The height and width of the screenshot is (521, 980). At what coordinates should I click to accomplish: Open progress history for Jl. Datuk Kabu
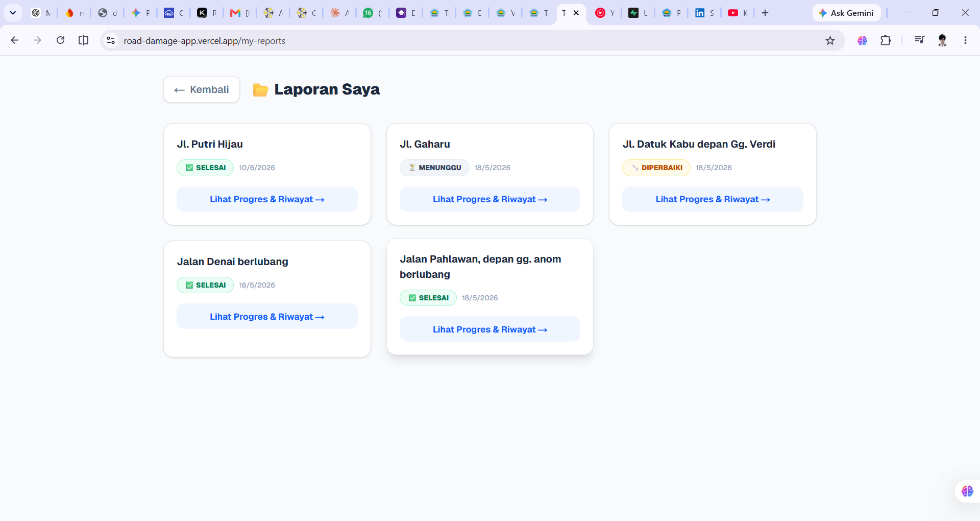coord(713,199)
